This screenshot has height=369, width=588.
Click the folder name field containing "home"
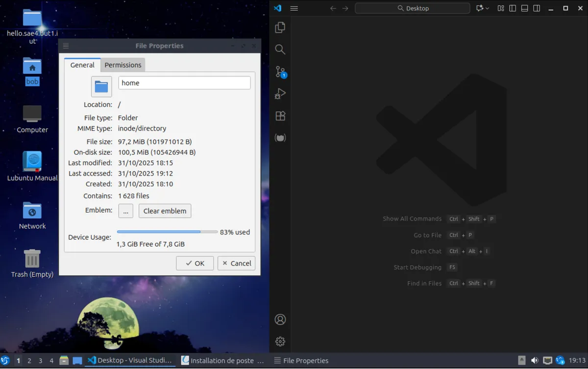coord(185,83)
